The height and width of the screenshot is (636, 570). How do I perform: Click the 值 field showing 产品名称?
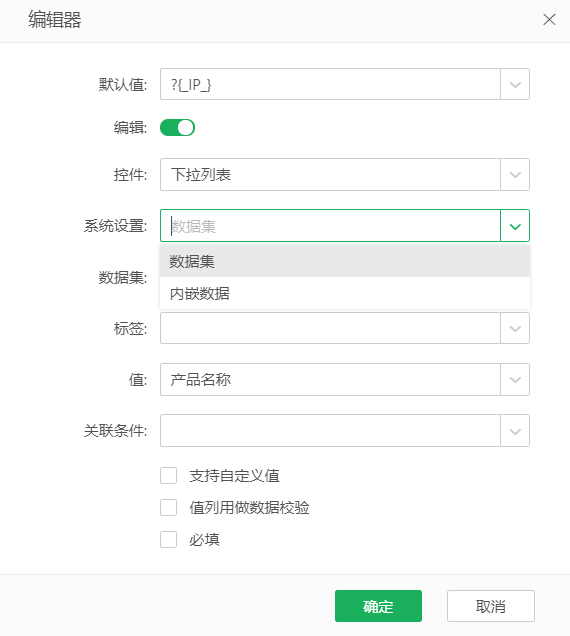click(330, 380)
